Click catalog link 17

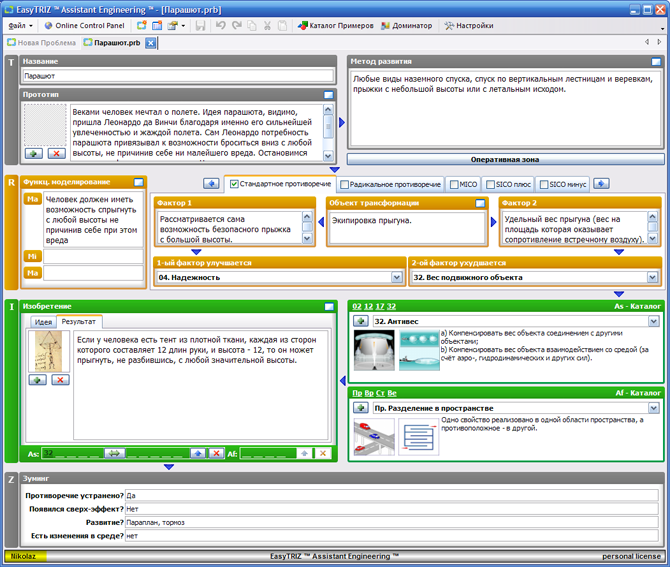point(380,306)
